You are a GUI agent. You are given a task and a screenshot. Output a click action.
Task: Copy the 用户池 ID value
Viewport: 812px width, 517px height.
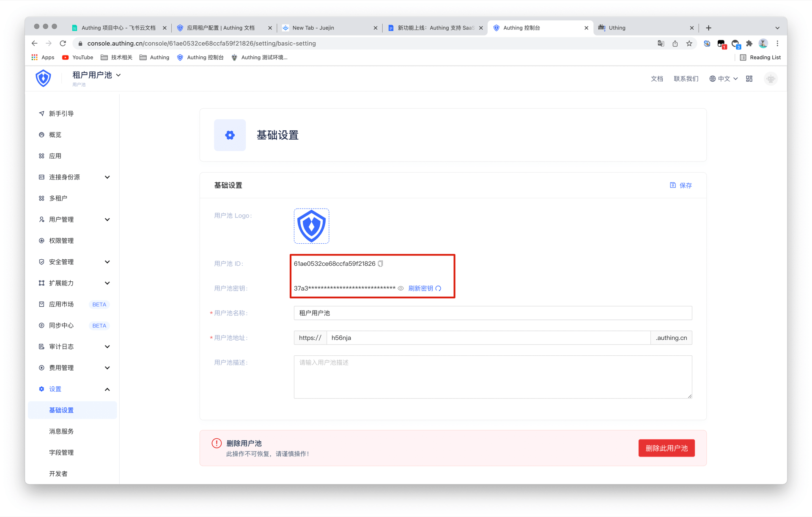380,263
